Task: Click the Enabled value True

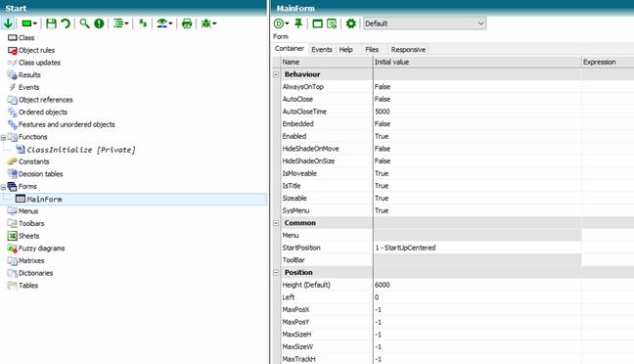Action: pos(382,136)
